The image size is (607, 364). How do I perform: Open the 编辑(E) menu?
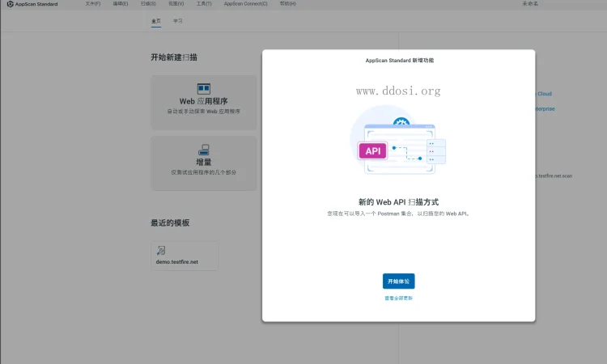[x=121, y=3]
